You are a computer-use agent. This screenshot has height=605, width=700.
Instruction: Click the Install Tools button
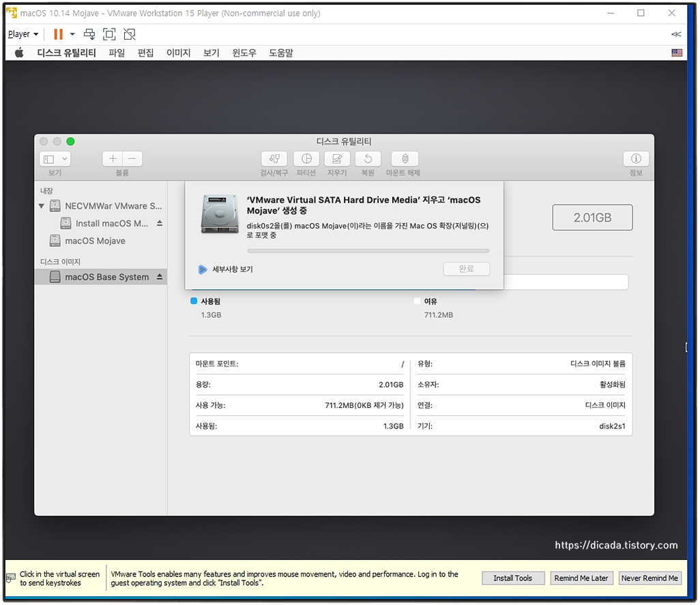(x=513, y=578)
